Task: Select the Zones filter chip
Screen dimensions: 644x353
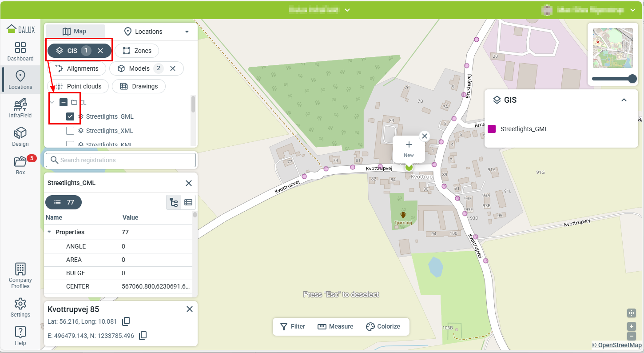Action: (137, 51)
